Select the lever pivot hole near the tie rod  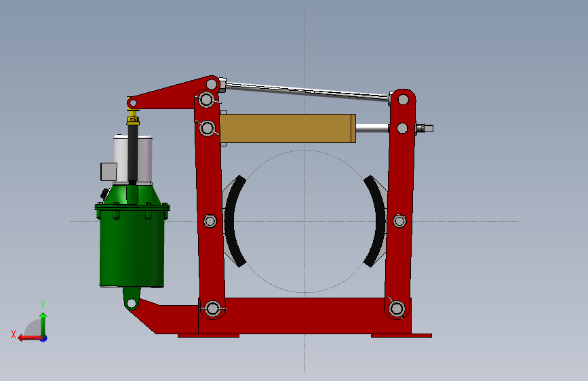[212, 84]
